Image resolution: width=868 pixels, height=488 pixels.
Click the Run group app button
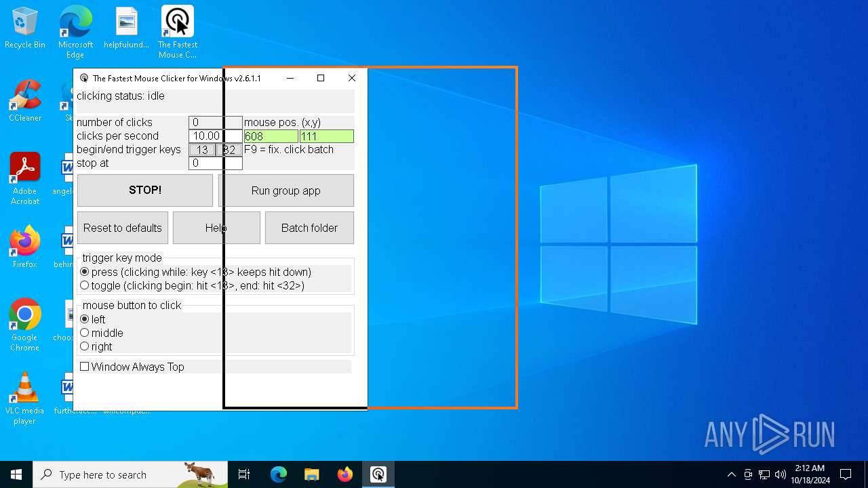285,190
